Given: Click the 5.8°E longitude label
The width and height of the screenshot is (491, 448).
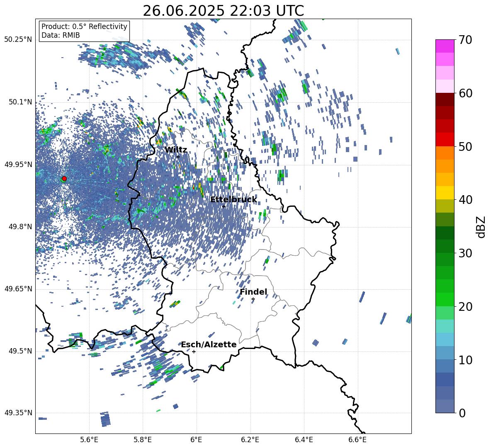Looking at the screenshot, I should (143, 440).
